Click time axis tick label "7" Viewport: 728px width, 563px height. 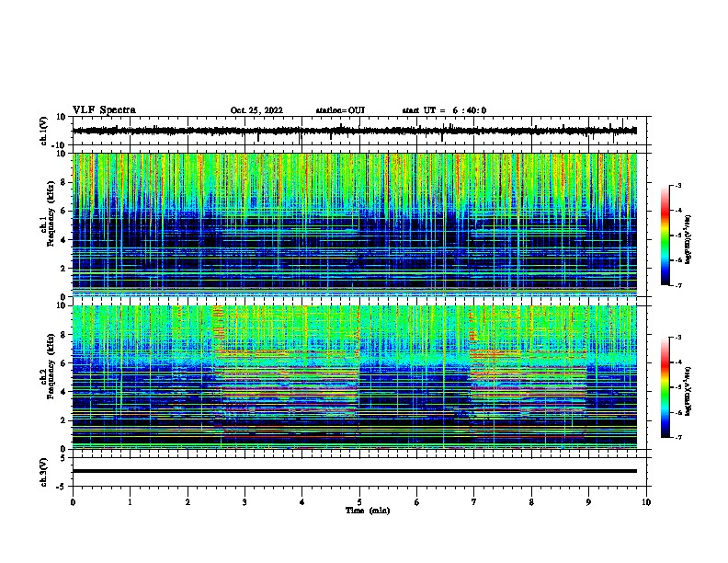coord(474,502)
